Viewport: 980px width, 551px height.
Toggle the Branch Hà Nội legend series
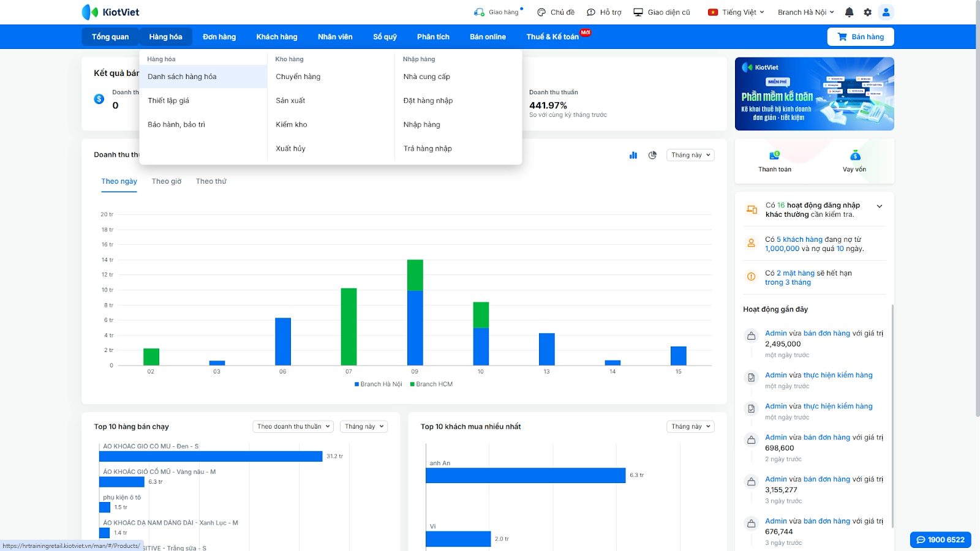[378, 384]
